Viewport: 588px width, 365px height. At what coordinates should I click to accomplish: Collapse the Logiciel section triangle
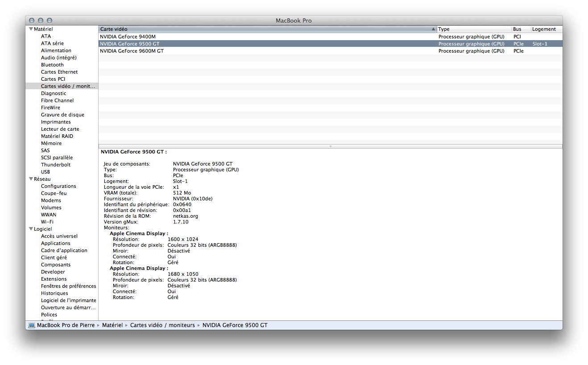pyautogui.click(x=30, y=229)
